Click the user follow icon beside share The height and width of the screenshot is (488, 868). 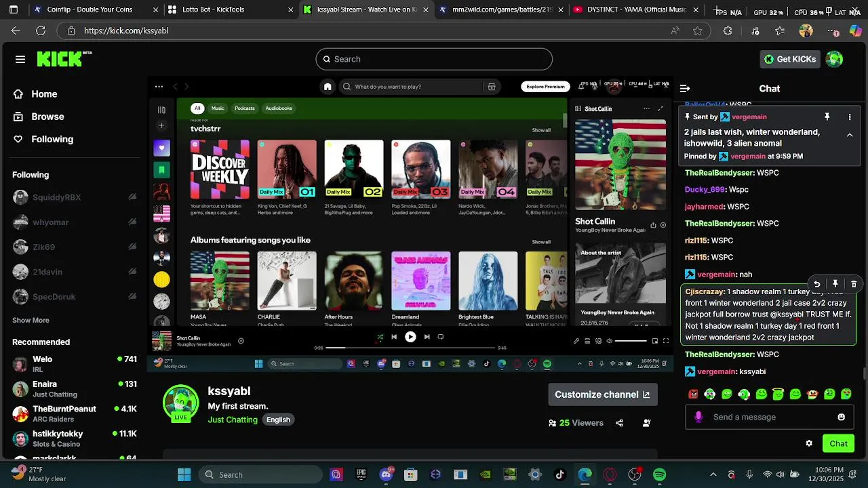[x=646, y=423]
